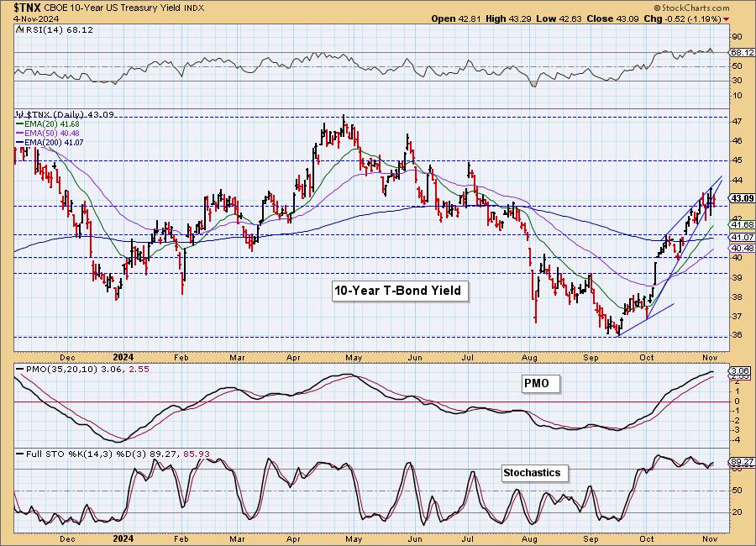Click the 4-Nov-2024 date label
Image resolution: width=756 pixels, height=546 pixels.
pyautogui.click(x=36, y=18)
